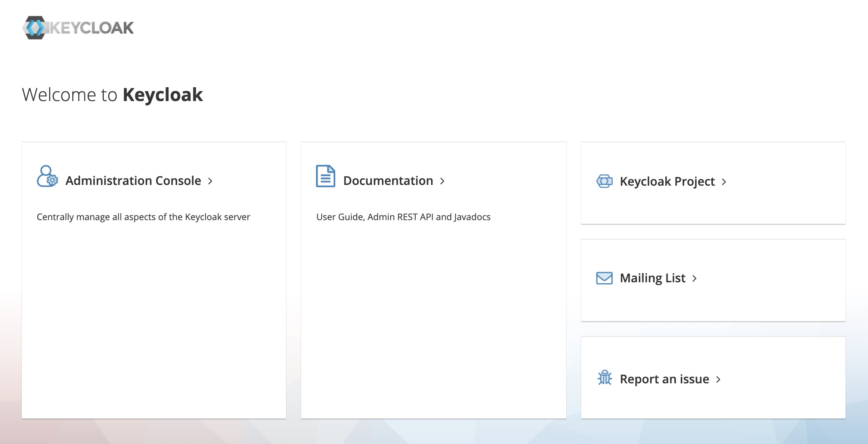Click the Documentation page icon

pyautogui.click(x=325, y=176)
